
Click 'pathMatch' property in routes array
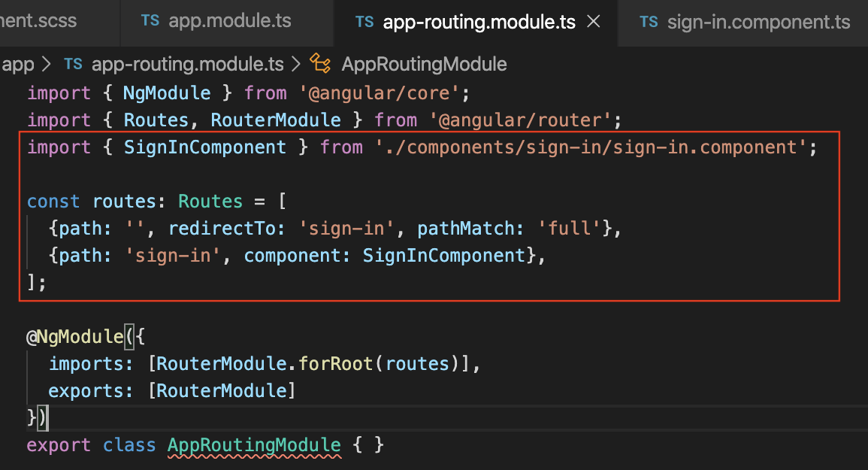pos(465,229)
